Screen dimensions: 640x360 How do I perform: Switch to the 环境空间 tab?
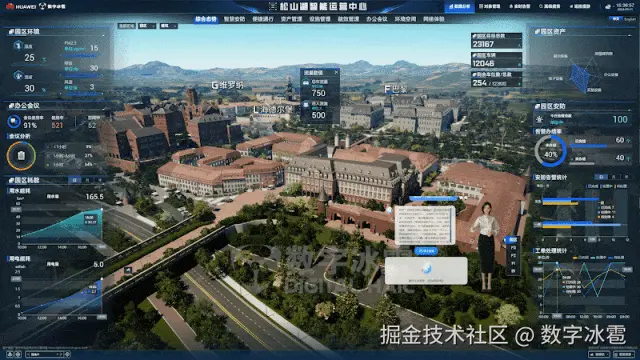tap(405, 19)
